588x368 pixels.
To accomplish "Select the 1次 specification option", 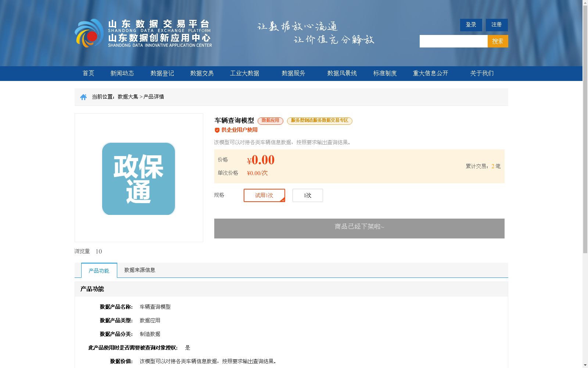I will [x=308, y=195].
